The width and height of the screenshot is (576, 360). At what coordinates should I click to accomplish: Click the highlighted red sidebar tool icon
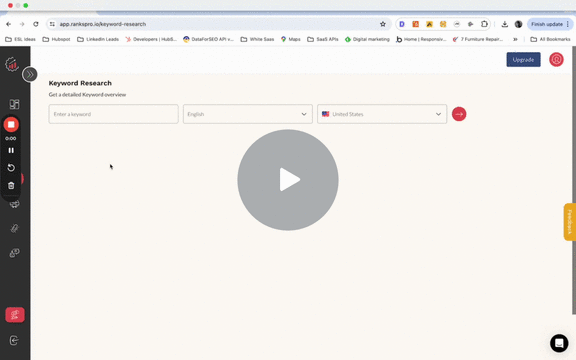(15, 315)
